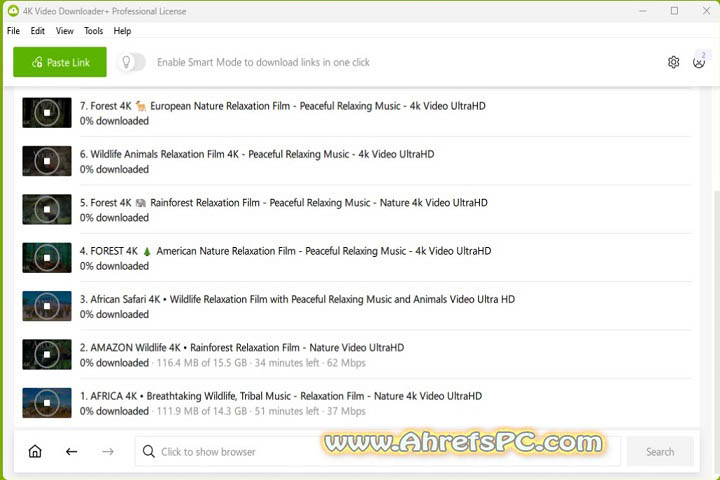Stop download of 3. African Safari 4K
This screenshot has height=480, width=720.
click(47, 306)
